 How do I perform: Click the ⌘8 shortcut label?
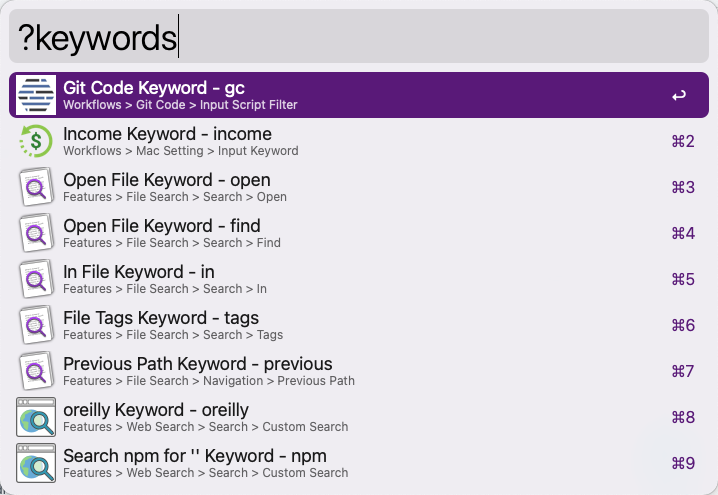point(683,417)
